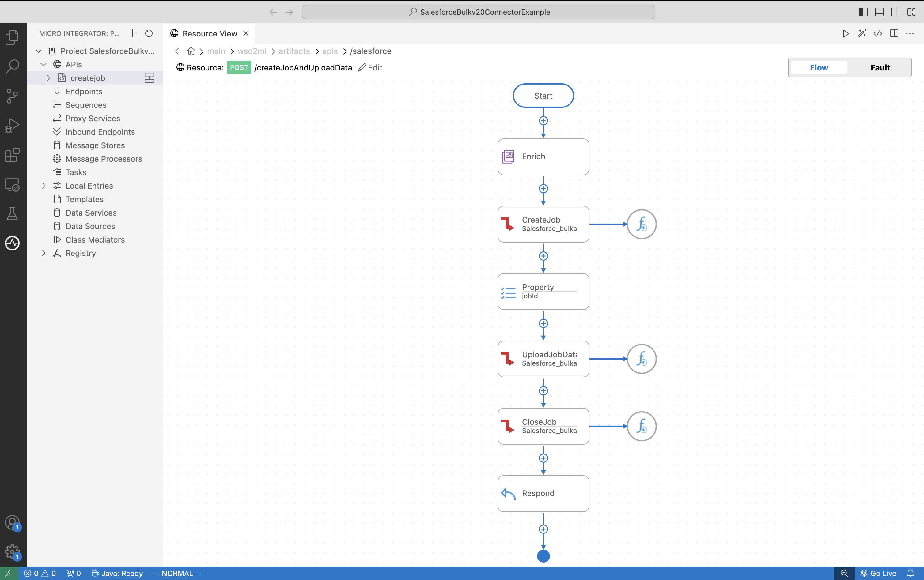Screen dimensions: 924x580
Task: Click the function circle next to the CreateJob node
Action: tap(642, 224)
